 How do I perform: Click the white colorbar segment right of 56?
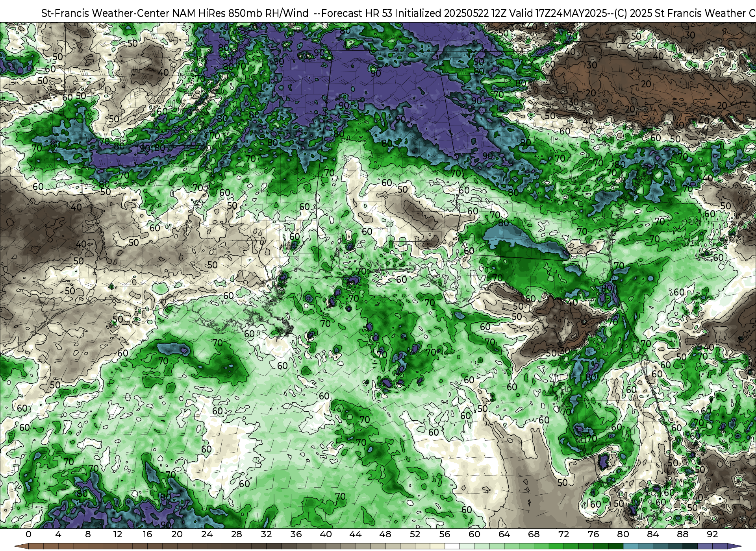point(452,546)
